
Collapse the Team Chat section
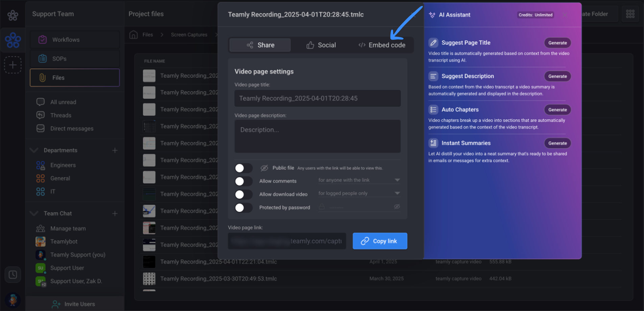click(x=34, y=213)
